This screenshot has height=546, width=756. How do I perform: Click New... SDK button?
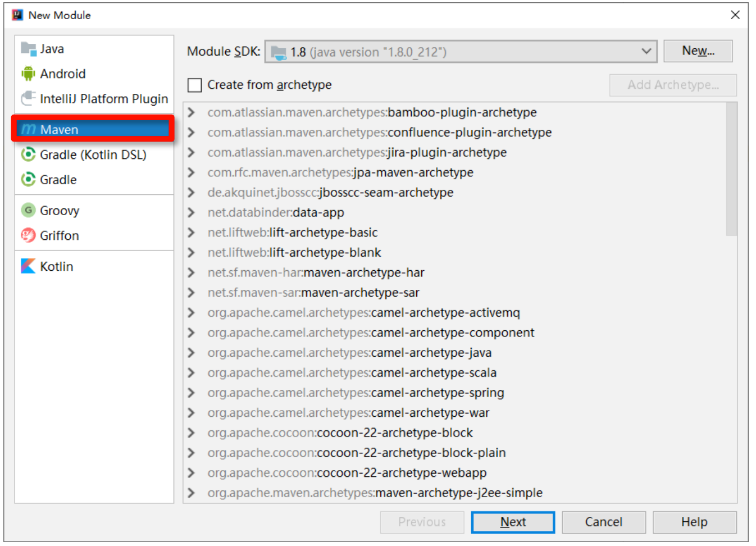point(698,51)
